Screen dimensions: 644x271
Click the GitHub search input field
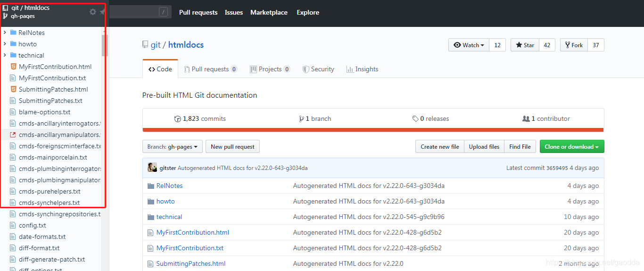(x=140, y=12)
